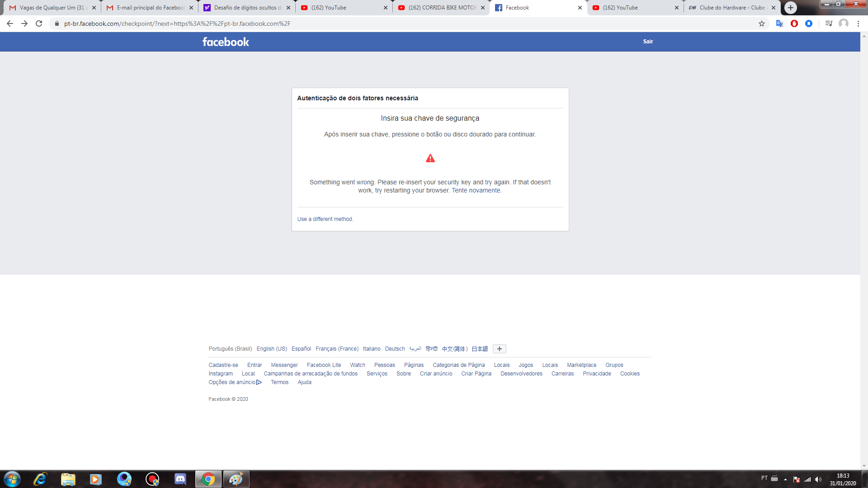
Task: Select Italiano language
Action: [x=372, y=349]
